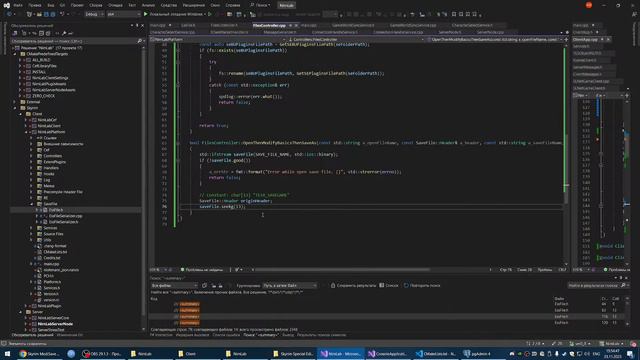Viewport: 640px width, 360px height.
Task: Click the Solution Explorer home view icon
Action: (15, 33)
